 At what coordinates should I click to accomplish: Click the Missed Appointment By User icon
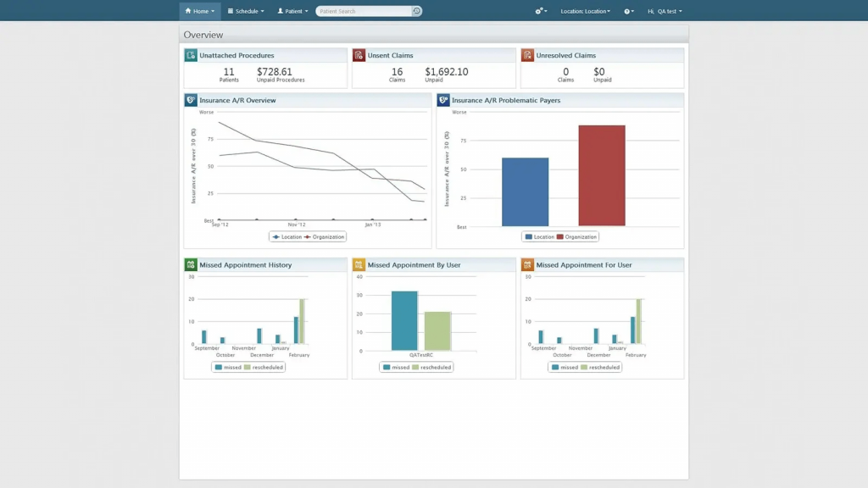tap(359, 264)
